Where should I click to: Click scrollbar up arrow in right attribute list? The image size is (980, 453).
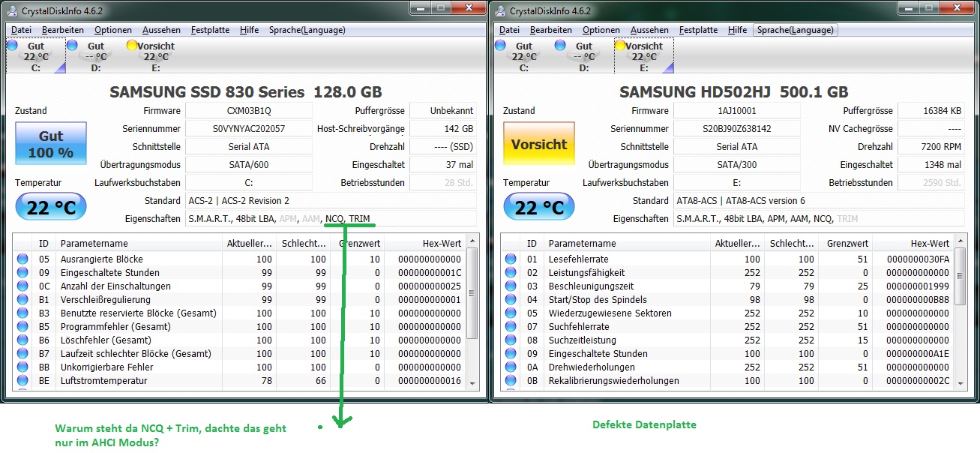click(961, 241)
